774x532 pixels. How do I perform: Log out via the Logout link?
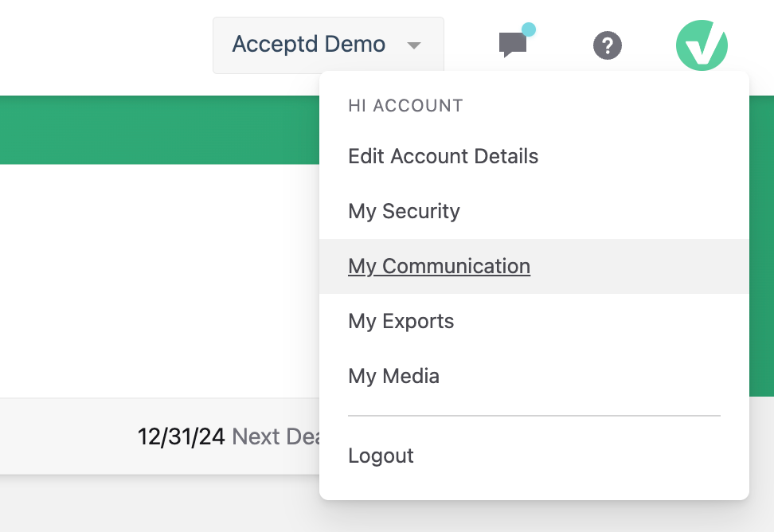point(381,456)
